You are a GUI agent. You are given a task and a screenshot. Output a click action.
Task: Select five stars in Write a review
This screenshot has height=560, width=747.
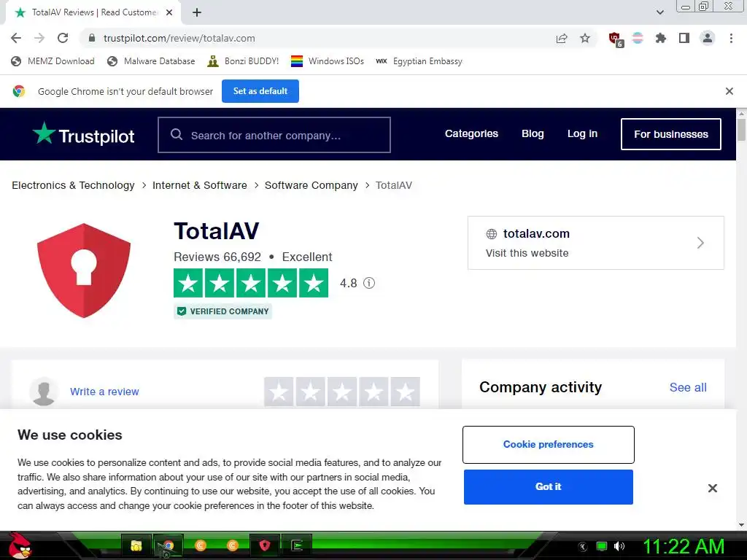(406, 392)
